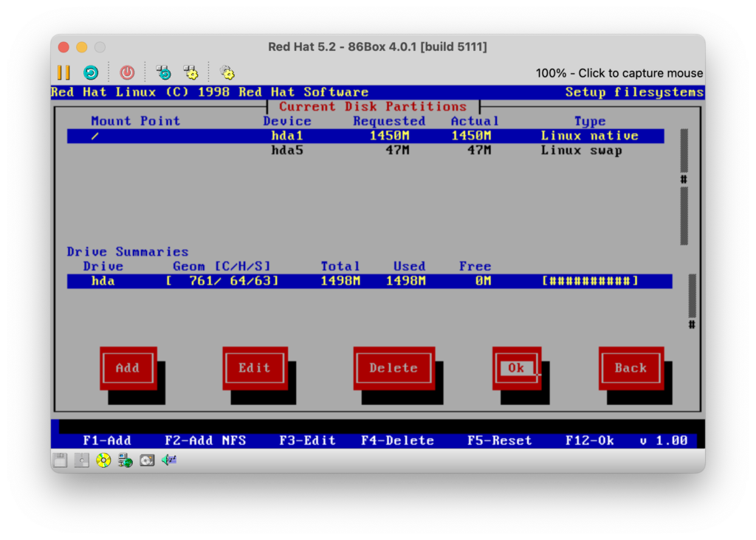Click the "Drive Summaries" heading
The width and height of the screenshot is (756, 540).
tap(128, 252)
